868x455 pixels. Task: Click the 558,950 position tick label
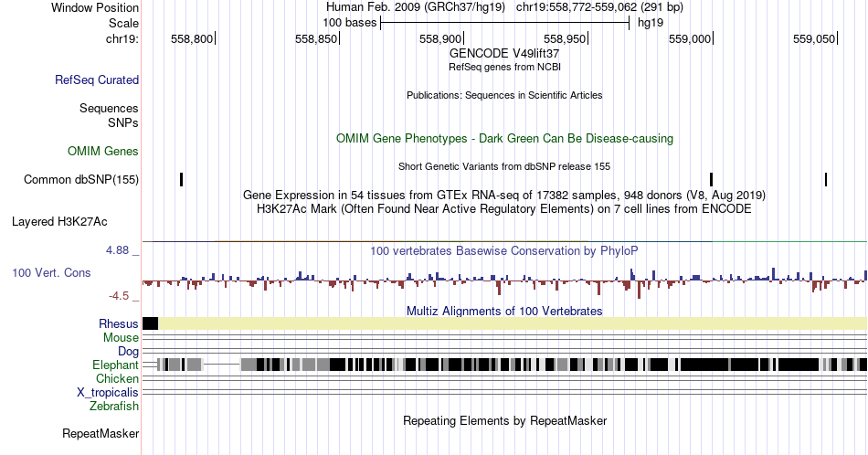pyautogui.click(x=565, y=38)
